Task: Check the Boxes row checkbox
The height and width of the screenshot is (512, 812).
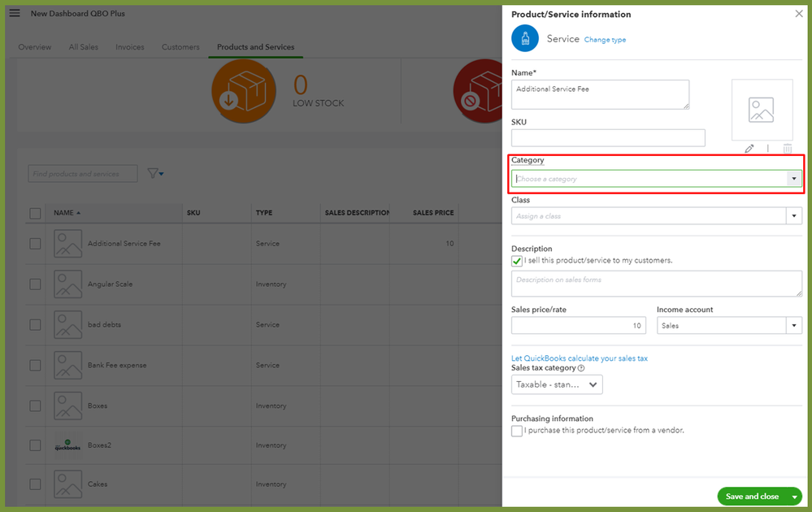Action: coord(35,406)
